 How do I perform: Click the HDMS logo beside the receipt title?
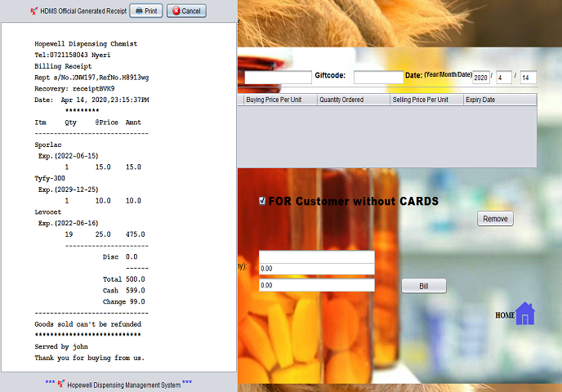point(33,11)
